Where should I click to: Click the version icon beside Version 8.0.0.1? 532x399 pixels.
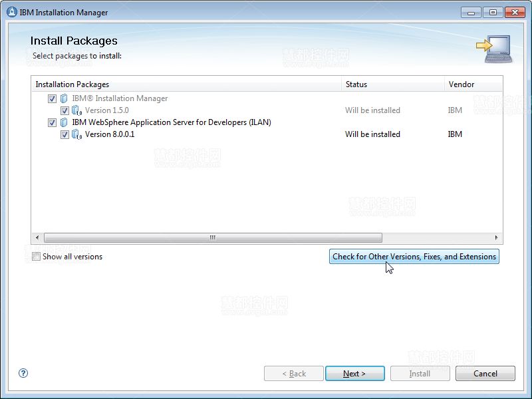click(x=76, y=135)
